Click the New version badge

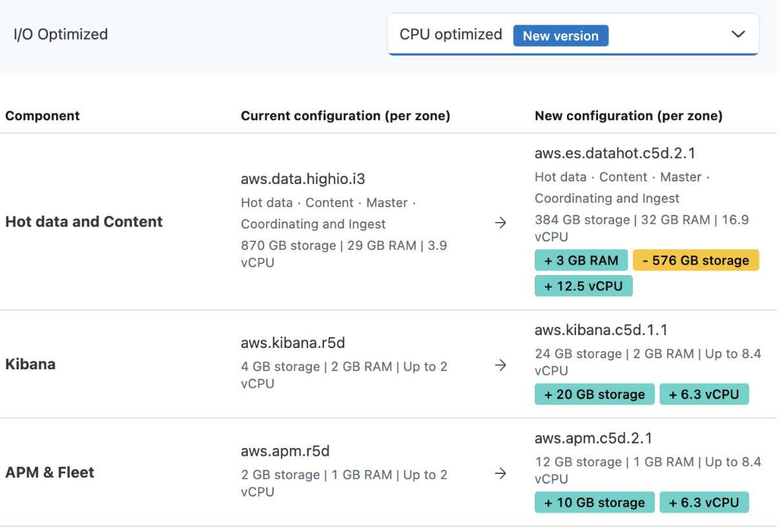coord(561,36)
